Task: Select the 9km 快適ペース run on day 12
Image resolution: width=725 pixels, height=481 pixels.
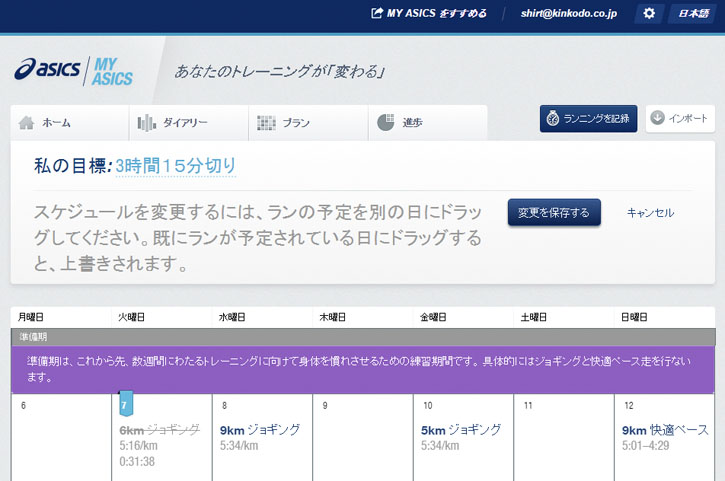Action: tap(664, 430)
